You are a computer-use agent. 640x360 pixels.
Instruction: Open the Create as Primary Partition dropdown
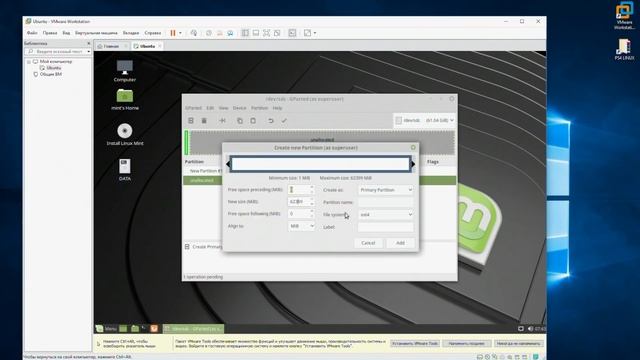386,190
